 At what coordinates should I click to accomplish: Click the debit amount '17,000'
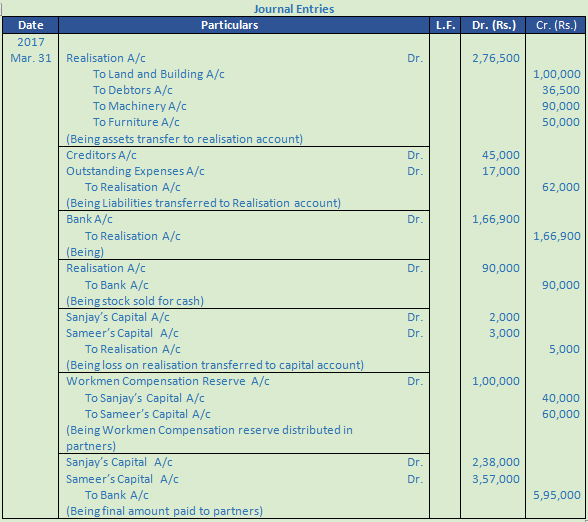501,171
